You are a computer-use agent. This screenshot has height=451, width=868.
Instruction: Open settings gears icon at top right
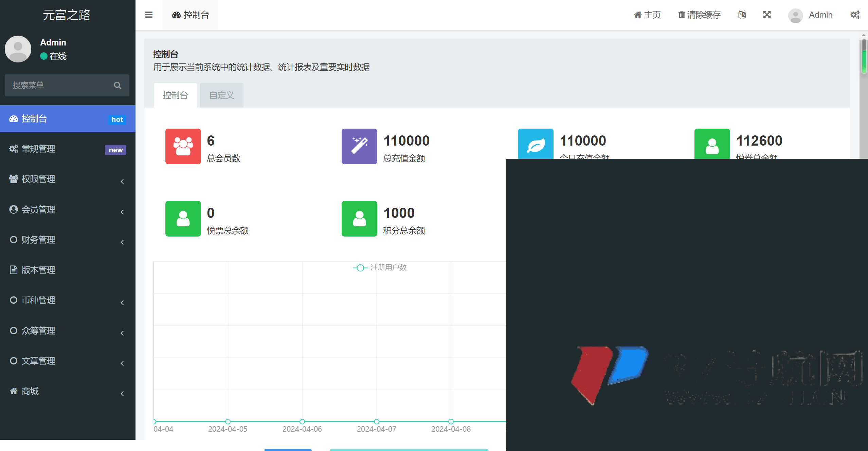[x=855, y=15]
